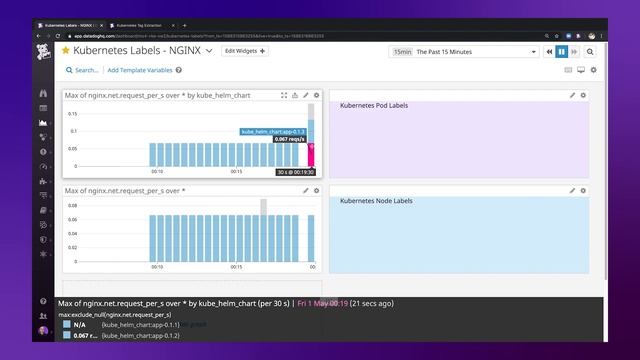Open the help icon beside Add Template Variables
This screenshot has height=360, width=640.
[x=179, y=70]
